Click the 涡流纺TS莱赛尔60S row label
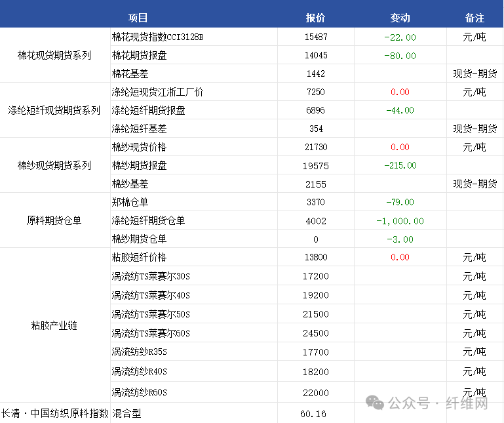The image size is (504, 423). click(151, 333)
